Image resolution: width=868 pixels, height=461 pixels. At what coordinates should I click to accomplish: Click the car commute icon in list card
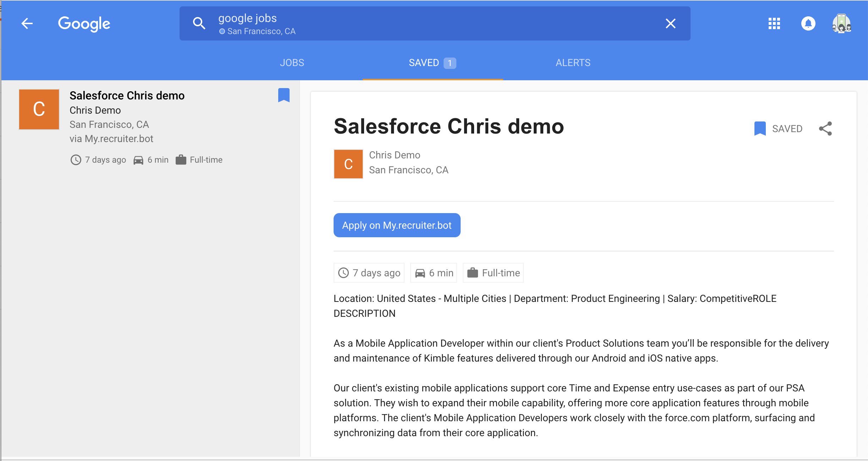pyautogui.click(x=138, y=160)
